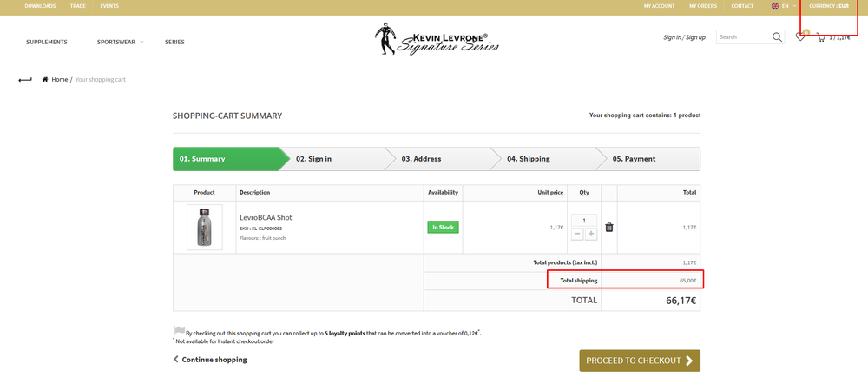
Task: Click the Unit price column header
Action: pyautogui.click(x=549, y=193)
